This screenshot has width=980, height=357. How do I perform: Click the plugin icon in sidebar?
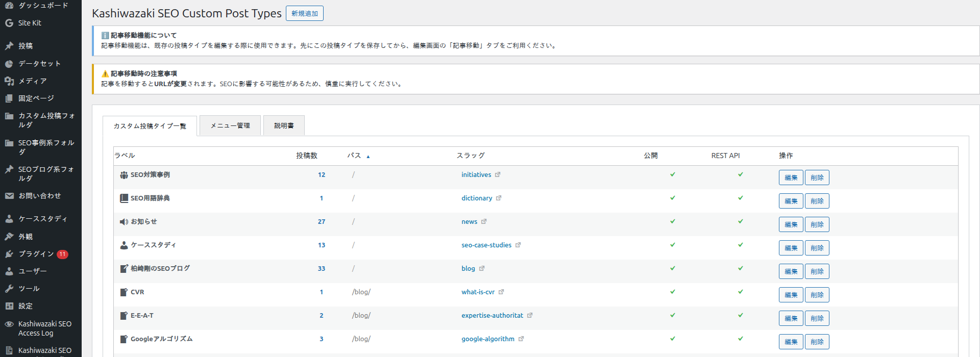pyautogui.click(x=9, y=254)
